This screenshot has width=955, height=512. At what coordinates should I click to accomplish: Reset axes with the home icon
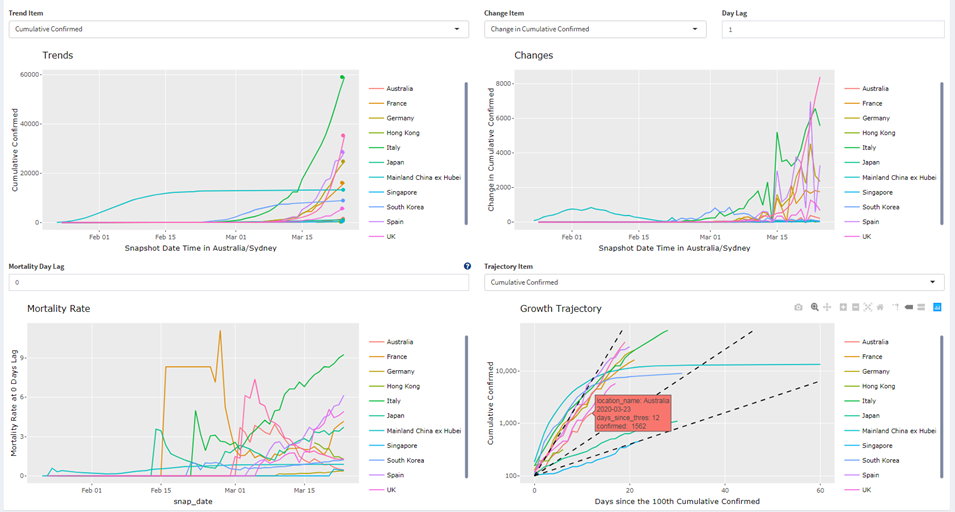click(879, 307)
